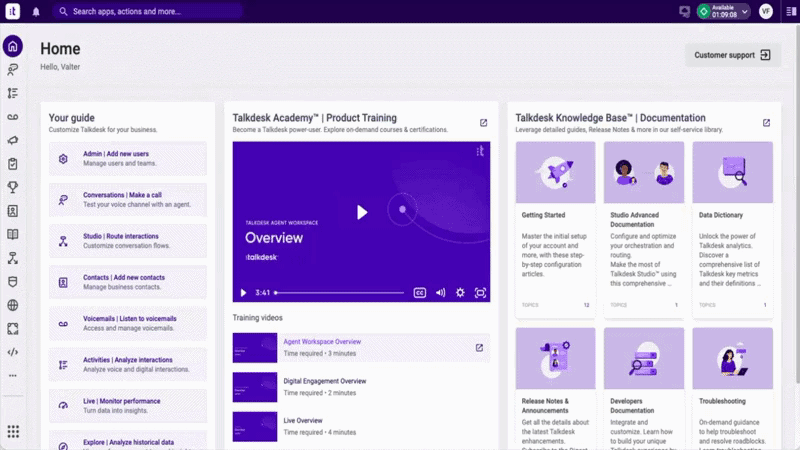Open Studio | Route interactions guide
800x450 pixels.
tap(128, 241)
